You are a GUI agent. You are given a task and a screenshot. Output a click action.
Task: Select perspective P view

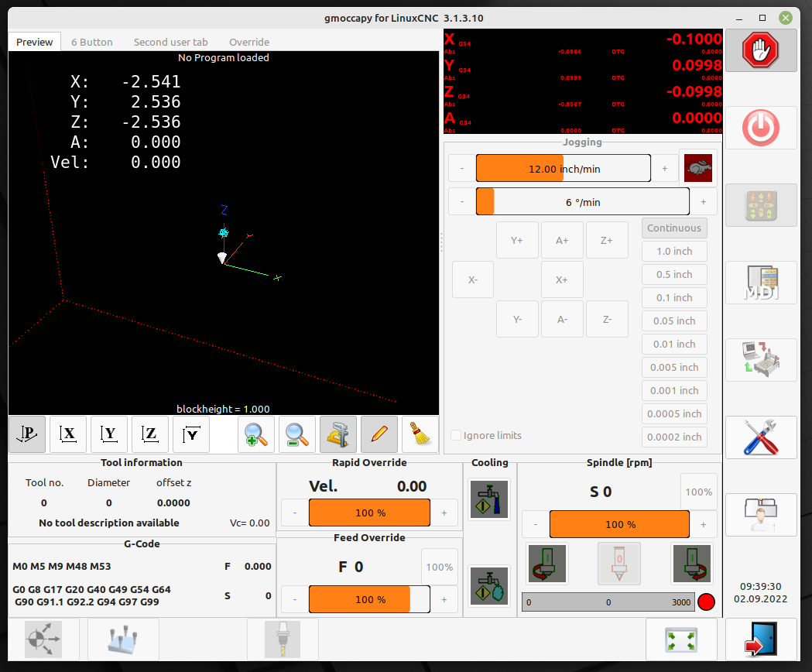tap(27, 434)
